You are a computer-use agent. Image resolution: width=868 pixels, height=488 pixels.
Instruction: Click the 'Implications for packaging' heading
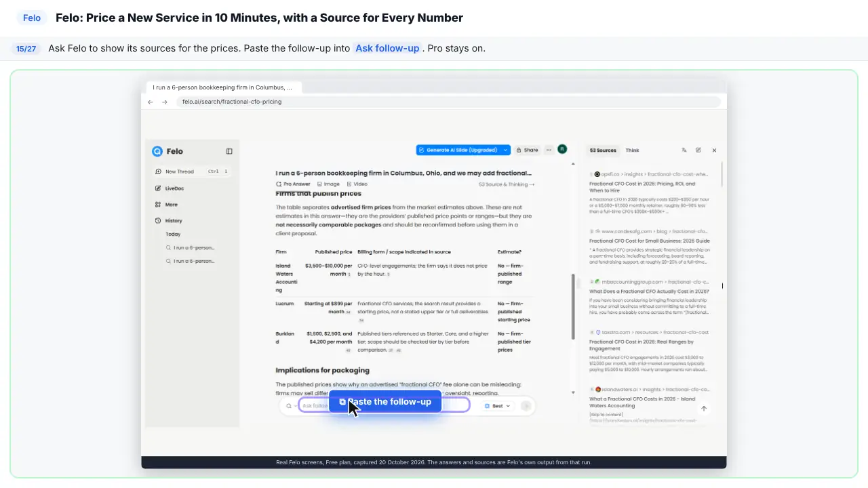tap(322, 370)
